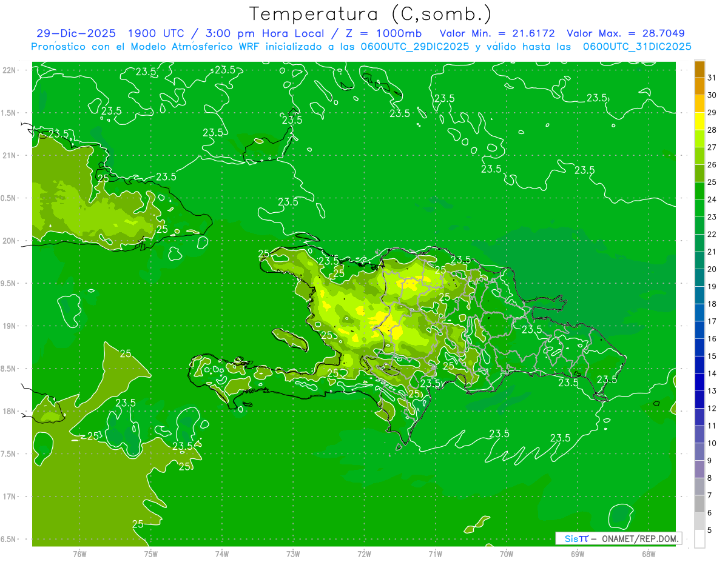Click the legend scale value '31'

712,78
